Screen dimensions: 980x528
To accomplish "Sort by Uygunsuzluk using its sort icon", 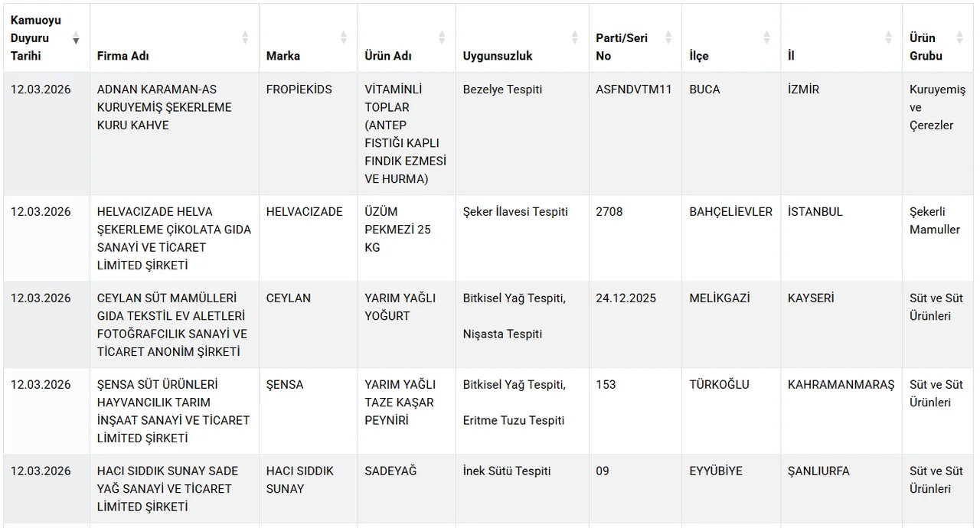I will (x=575, y=37).
